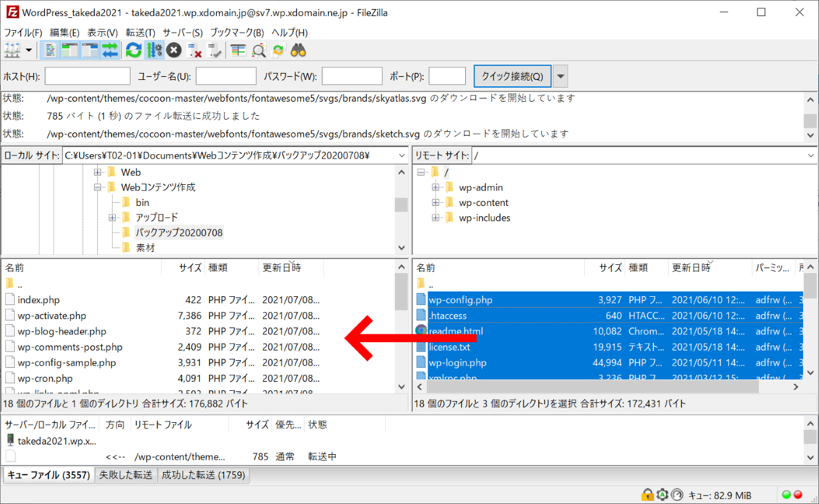Switch to the 失敗した転送 tab
The height and width of the screenshot is (504, 819).
click(x=126, y=475)
